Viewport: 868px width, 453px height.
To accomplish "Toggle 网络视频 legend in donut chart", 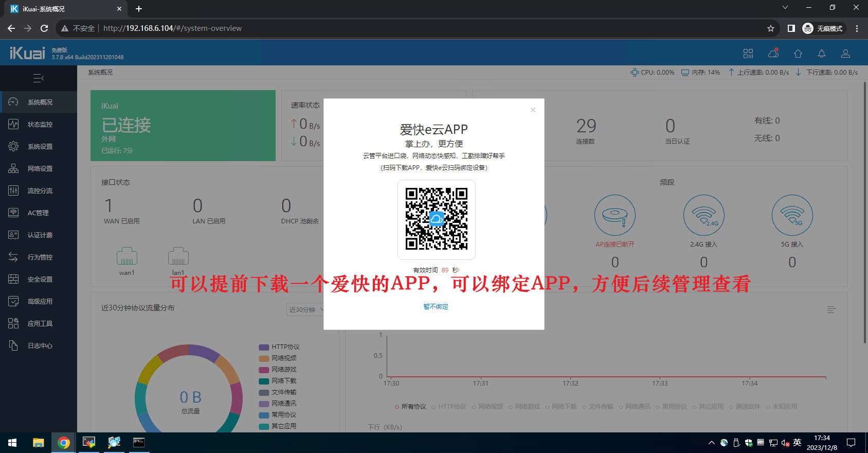I will [278, 358].
